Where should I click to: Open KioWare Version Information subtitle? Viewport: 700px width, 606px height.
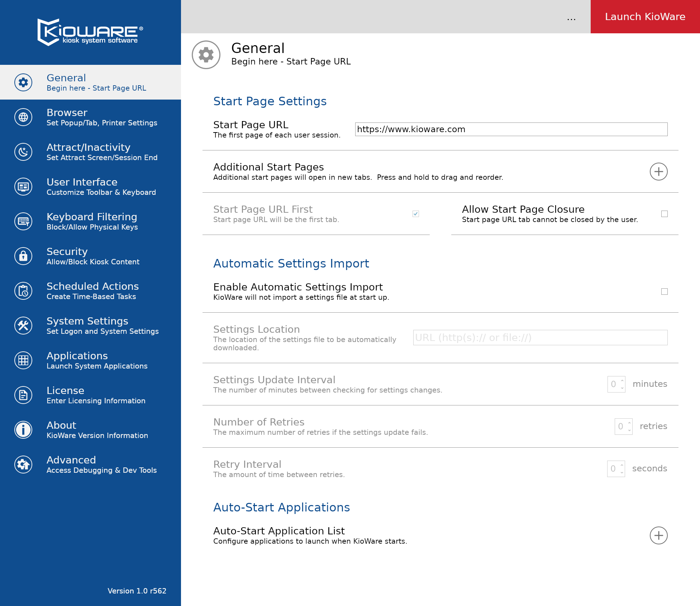point(97,436)
